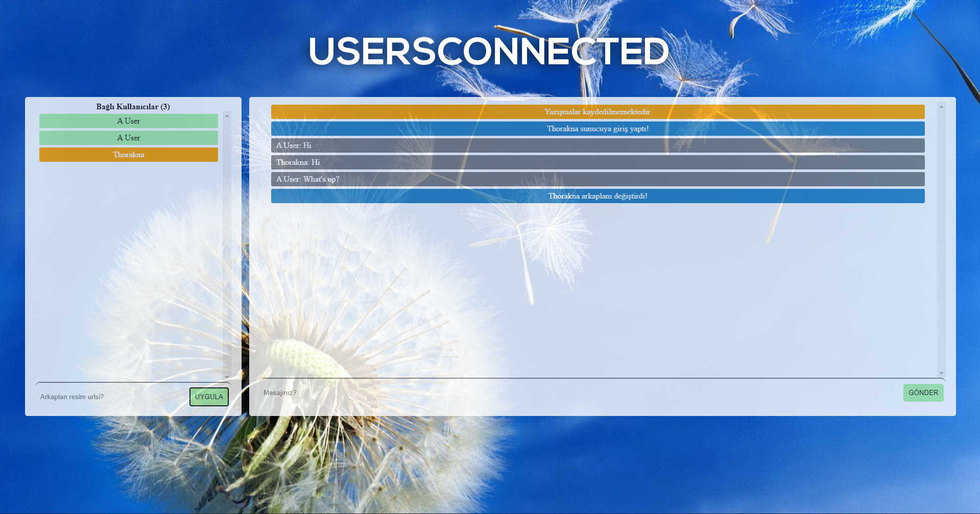Image resolution: width=980 pixels, height=514 pixels.
Task: Click the 'Yazışmalar kaydedilmemektedir.' notice banner
Action: [x=597, y=112]
